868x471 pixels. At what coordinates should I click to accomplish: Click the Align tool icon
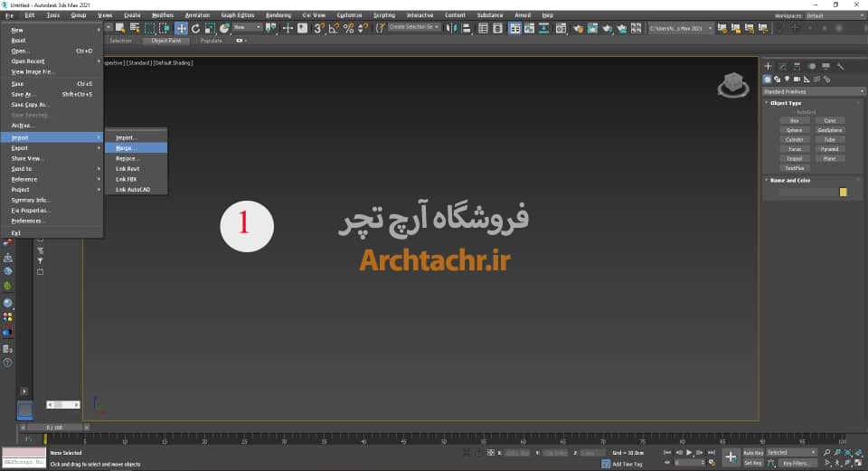(467, 28)
